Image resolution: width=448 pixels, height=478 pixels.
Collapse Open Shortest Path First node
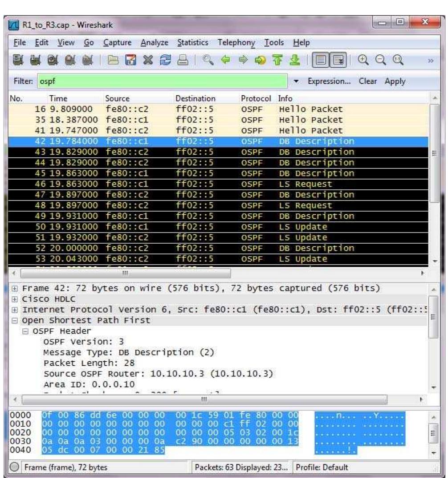pyautogui.click(x=14, y=320)
